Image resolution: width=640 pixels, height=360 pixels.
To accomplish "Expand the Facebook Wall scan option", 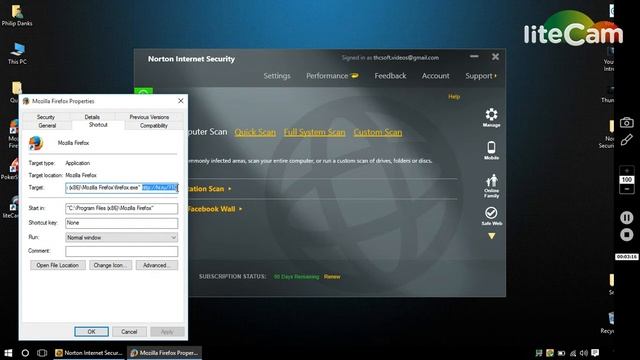I will [215, 209].
